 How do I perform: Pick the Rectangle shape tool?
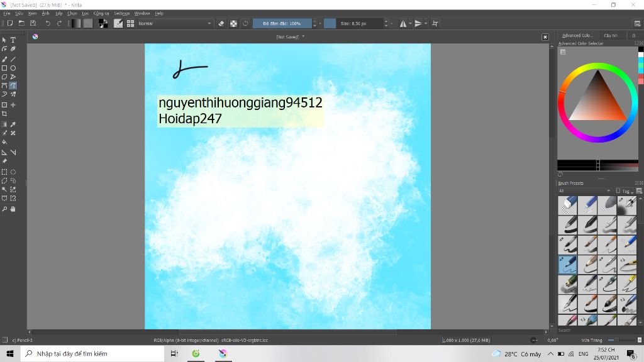click(x=4, y=68)
